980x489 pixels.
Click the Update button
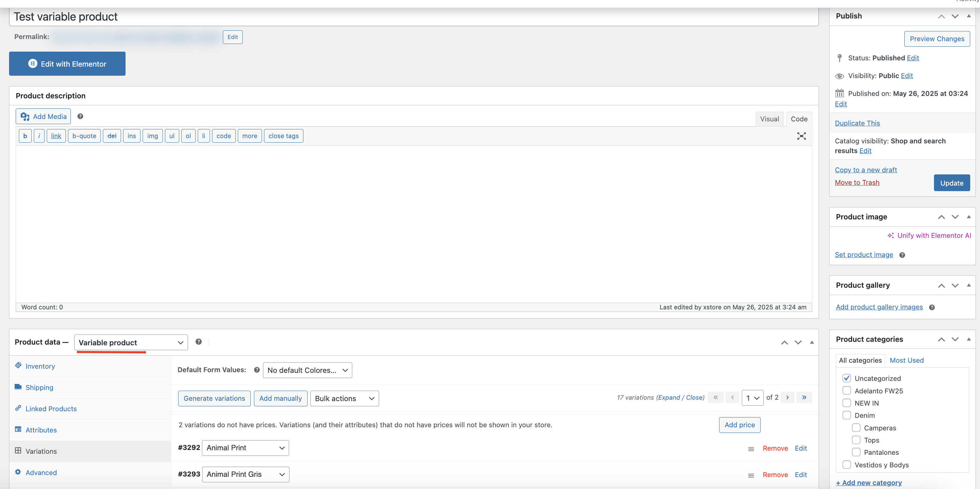click(951, 183)
